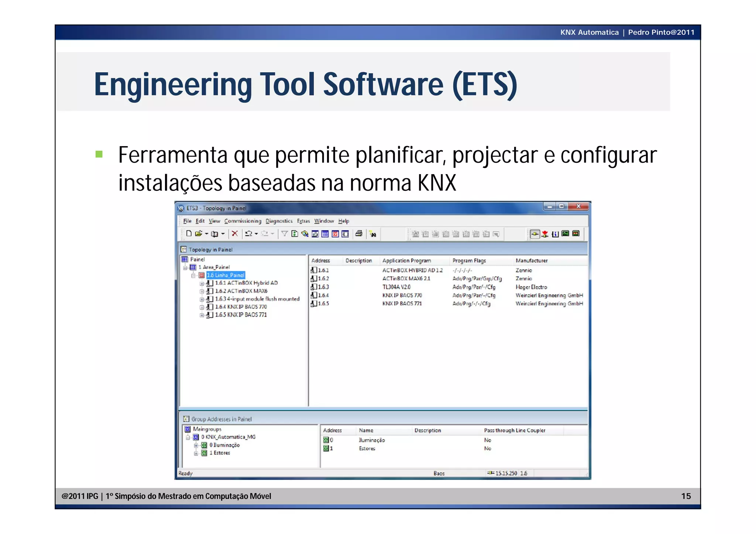
Task: Expand the 1.6.4 KNX IP BAOS 770 node
Action: pyautogui.click(x=202, y=307)
